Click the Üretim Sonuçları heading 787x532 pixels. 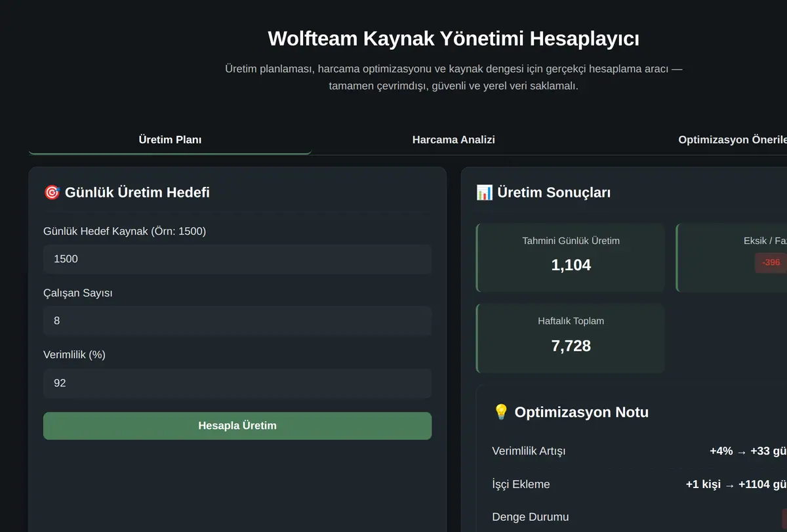(554, 192)
